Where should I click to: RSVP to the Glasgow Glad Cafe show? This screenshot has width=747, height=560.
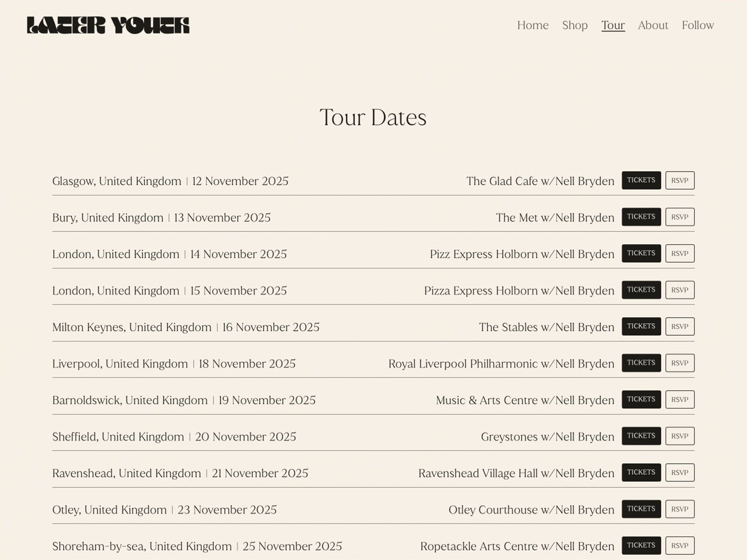coord(680,180)
